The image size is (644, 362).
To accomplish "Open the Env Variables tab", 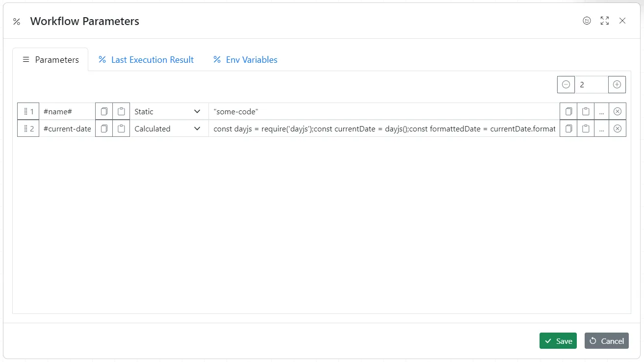I will (x=244, y=59).
